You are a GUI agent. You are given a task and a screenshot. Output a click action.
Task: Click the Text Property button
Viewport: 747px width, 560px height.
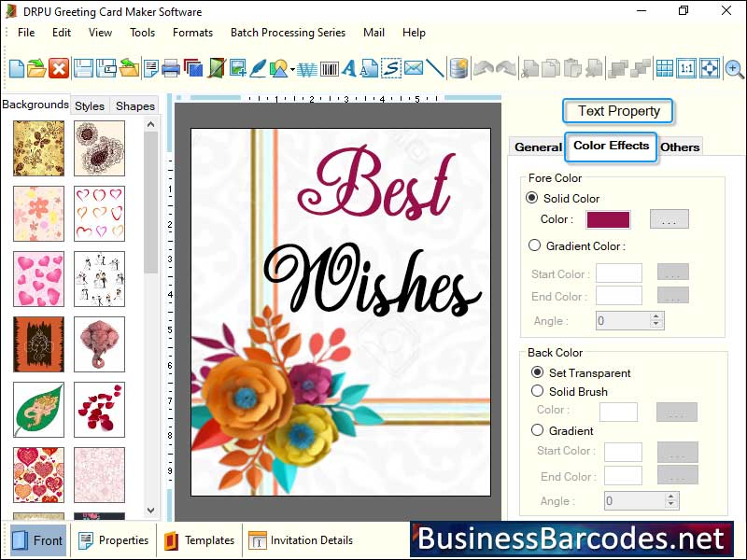click(617, 111)
